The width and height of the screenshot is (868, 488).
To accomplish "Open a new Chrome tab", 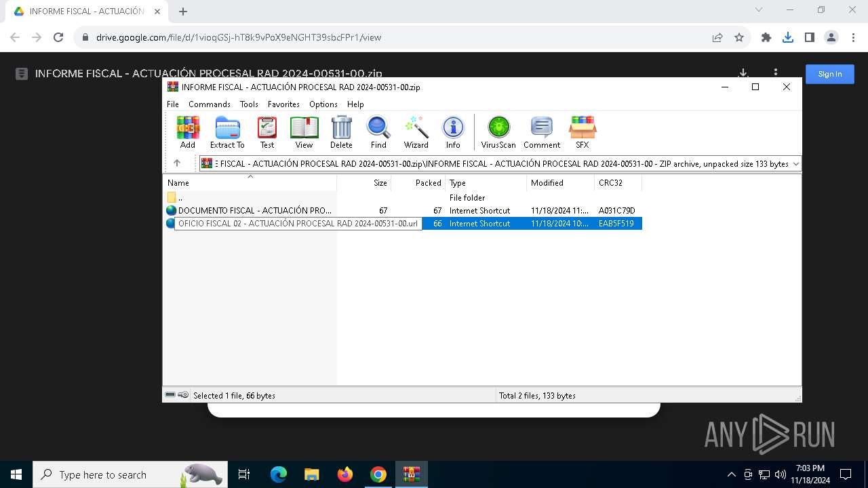I will 183,12.
